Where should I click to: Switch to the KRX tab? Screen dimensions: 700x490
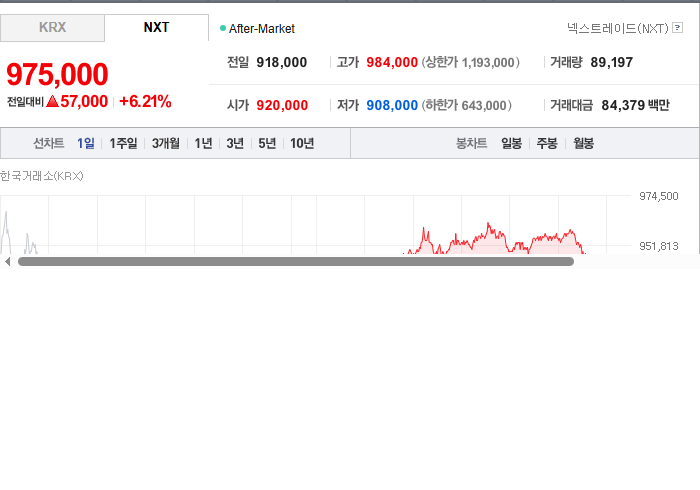click(x=52, y=28)
